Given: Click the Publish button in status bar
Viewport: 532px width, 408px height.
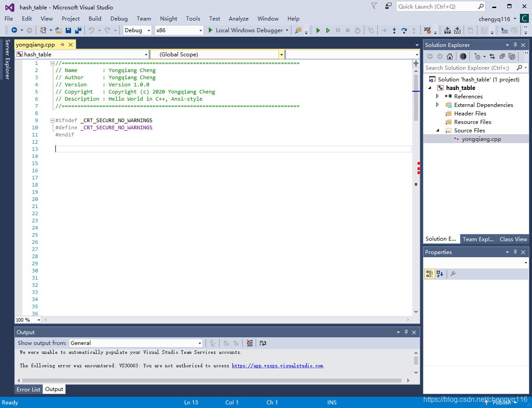Looking at the screenshot, I should click(x=502, y=403).
